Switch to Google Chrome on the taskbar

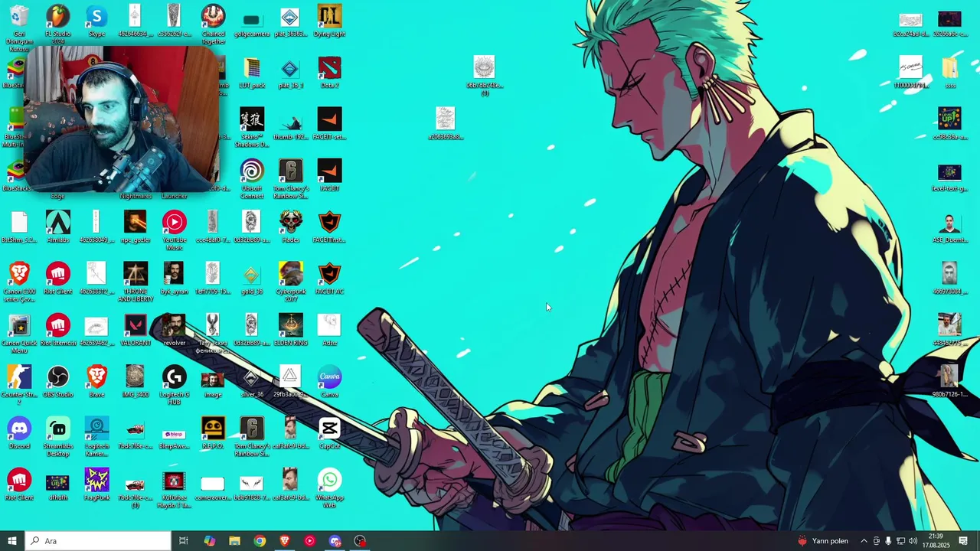pos(260,541)
